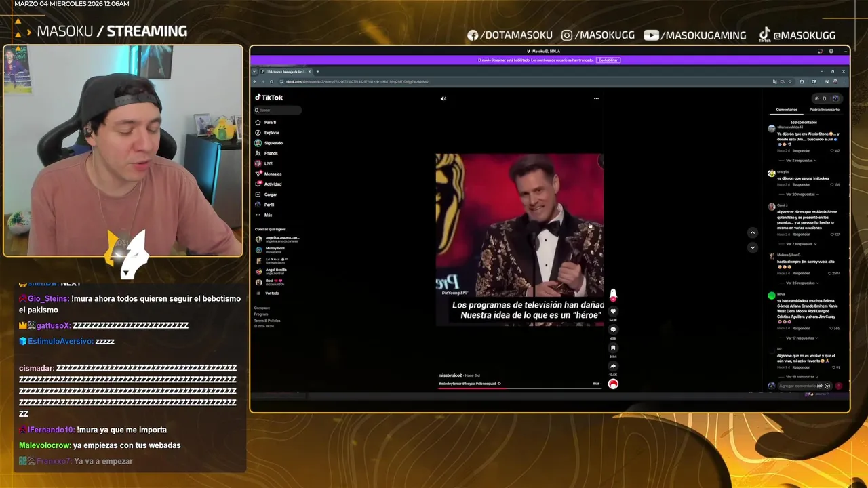This screenshot has width=868, height=488.
Task: Open a new browser tab
Action: (317, 72)
